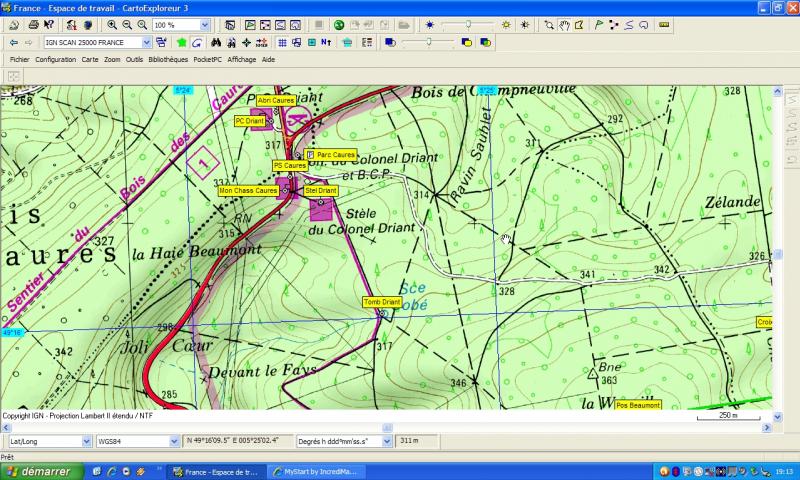Switch to MyStart by IncrediMa... taskbar window
This screenshot has height=480, width=800.
315,472
